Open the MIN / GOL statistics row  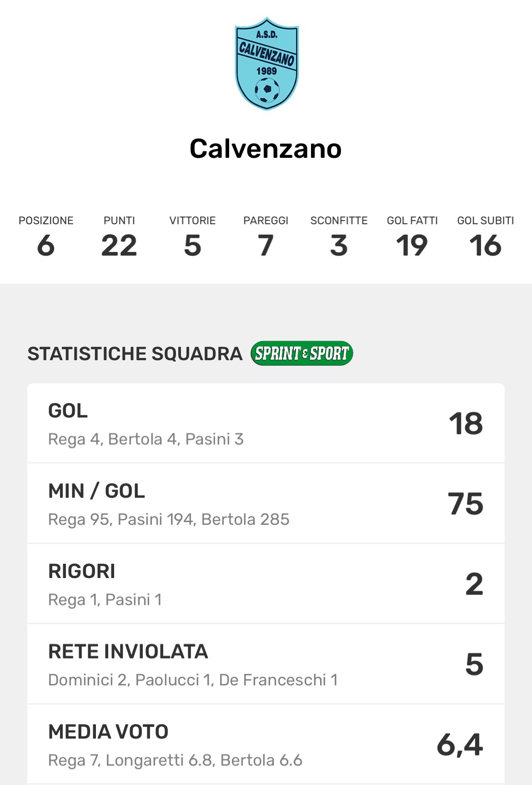point(266,503)
